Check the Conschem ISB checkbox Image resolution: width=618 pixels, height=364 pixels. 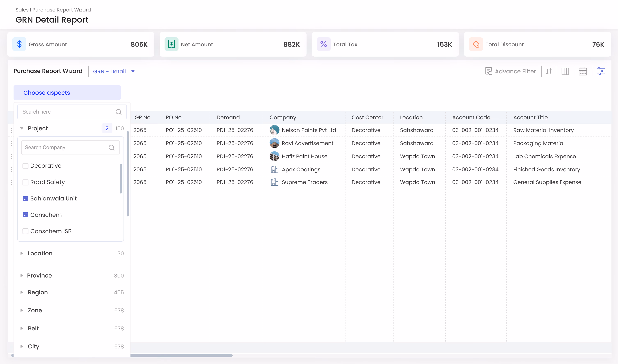pos(25,231)
